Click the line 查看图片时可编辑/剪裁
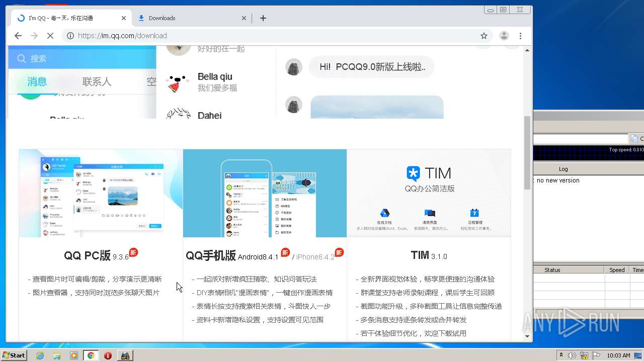Viewport: 644px width, 362px height. point(95,279)
